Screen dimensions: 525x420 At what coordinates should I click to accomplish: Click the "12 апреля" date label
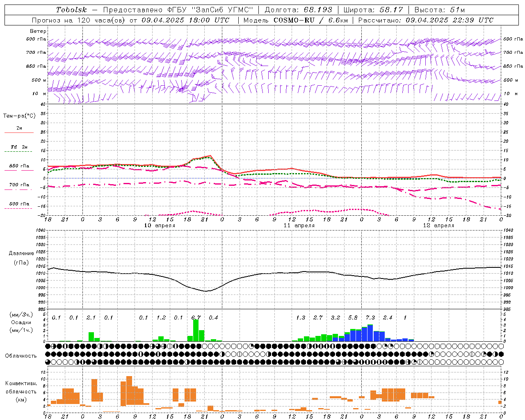[438, 226]
